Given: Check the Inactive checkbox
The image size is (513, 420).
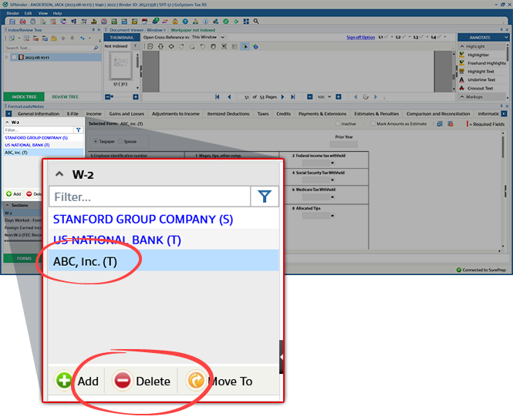Looking at the screenshot, I should (x=338, y=124).
